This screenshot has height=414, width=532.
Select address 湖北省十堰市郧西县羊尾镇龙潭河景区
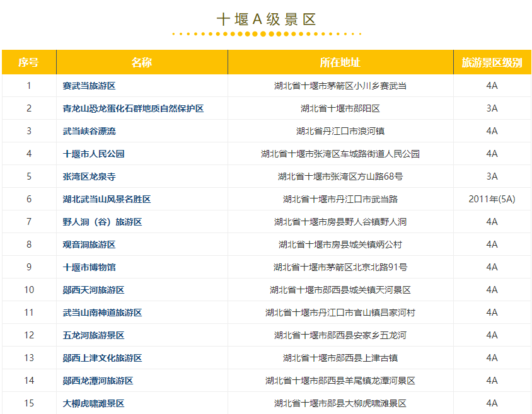(x=340, y=381)
